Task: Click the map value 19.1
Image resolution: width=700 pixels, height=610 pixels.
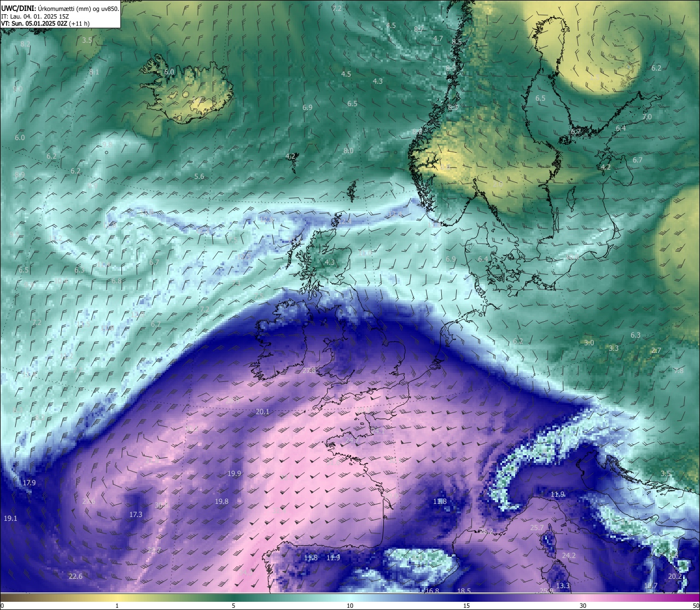Action: pyautogui.click(x=10, y=519)
